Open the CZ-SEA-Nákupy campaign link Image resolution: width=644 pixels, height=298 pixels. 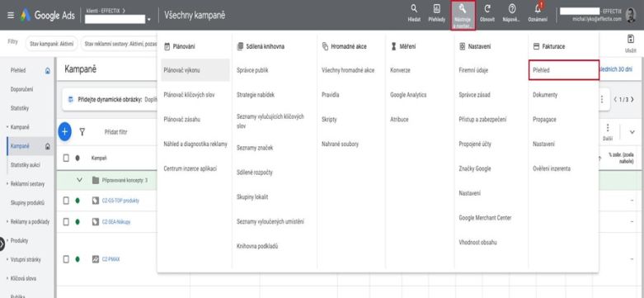coord(116,222)
